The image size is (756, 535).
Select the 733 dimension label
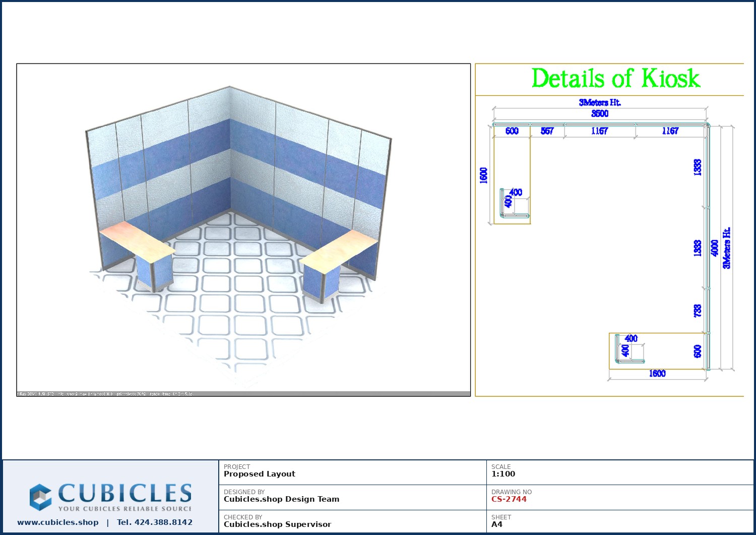pyautogui.click(x=698, y=311)
